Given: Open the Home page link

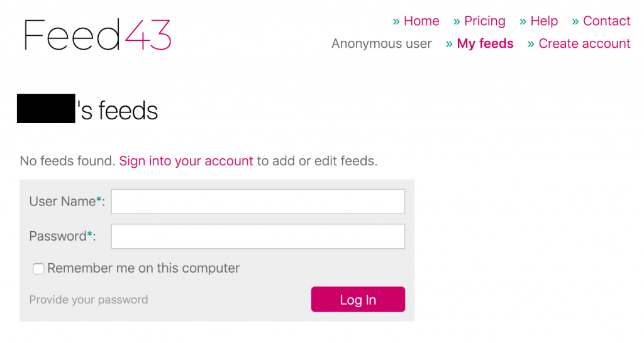Looking at the screenshot, I should [x=421, y=21].
